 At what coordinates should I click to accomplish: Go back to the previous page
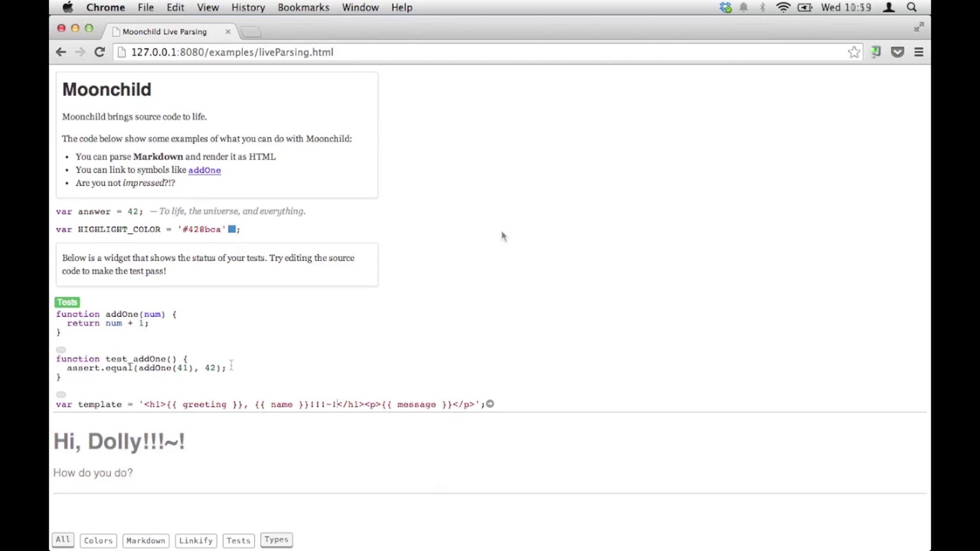61,52
